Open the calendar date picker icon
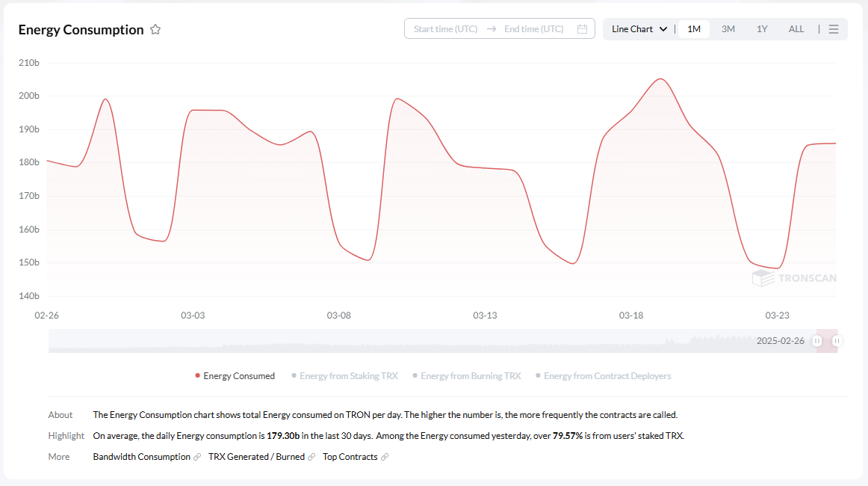 tap(582, 29)
